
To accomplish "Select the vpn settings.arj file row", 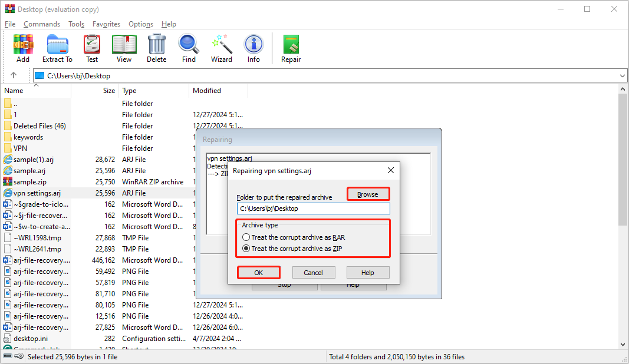I will coord(98,193).
